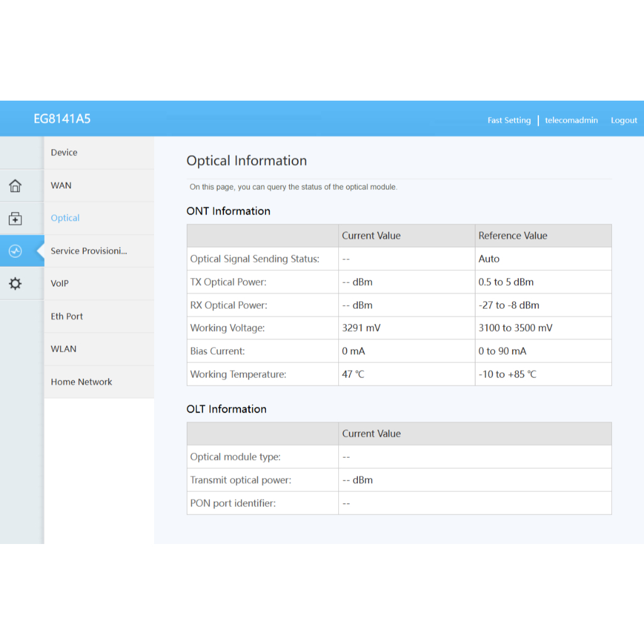Select the system information pulse icon

tap(15, 252)
